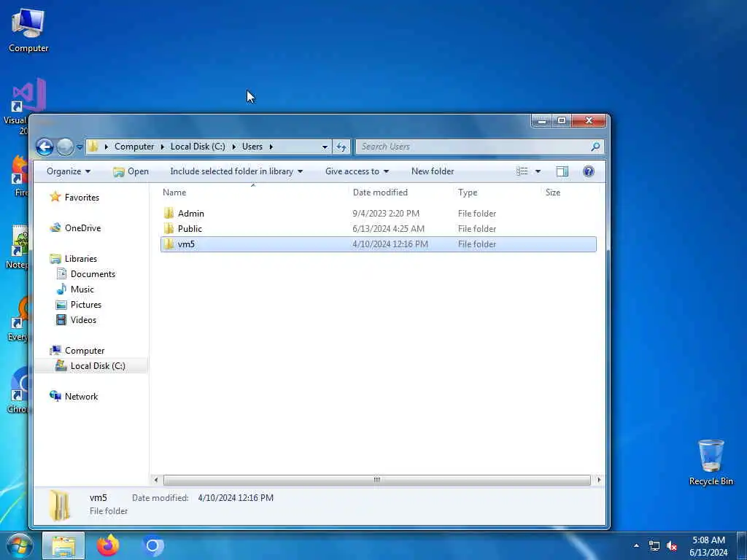The height and width of the screenshot is (560, 747).
Task: Minimize the Explorer window
Action: click(542, 121)
